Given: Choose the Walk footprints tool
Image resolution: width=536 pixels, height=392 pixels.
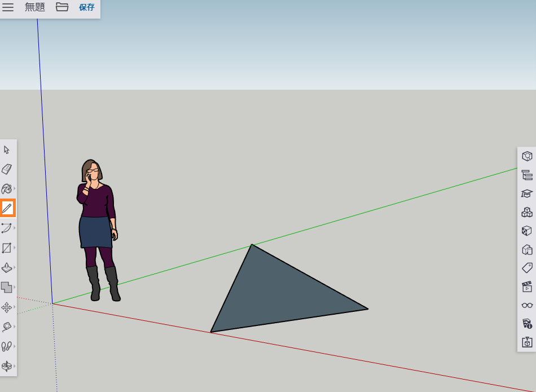Looking at the screenshot, I should (7, 346).
